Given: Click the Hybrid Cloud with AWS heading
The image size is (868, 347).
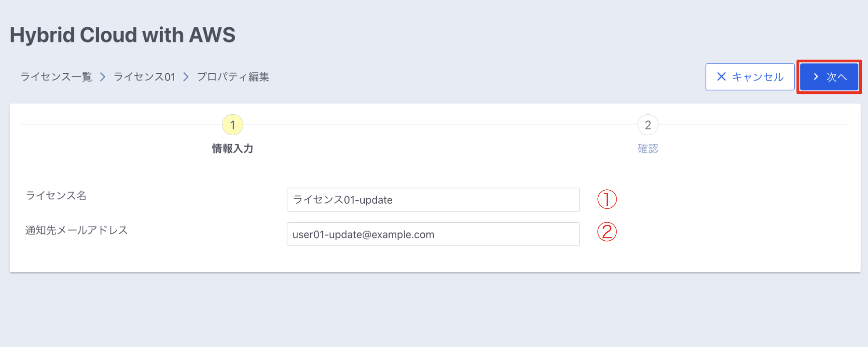Looking at the screenshot, I should 122,35.
